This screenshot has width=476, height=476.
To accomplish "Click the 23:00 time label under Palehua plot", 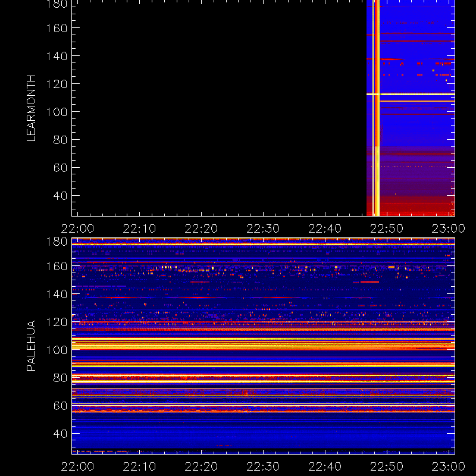I will tap(449, 466).
